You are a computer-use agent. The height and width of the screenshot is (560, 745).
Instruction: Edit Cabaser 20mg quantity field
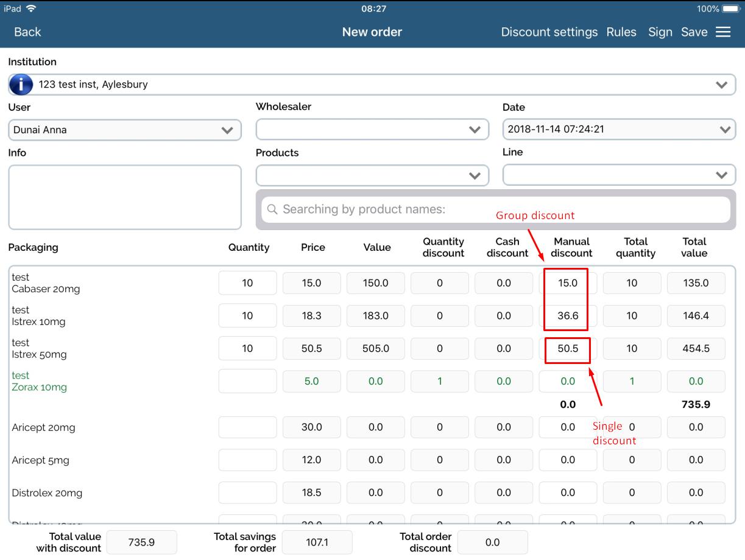pyautogui.click(x=247, y=283)
